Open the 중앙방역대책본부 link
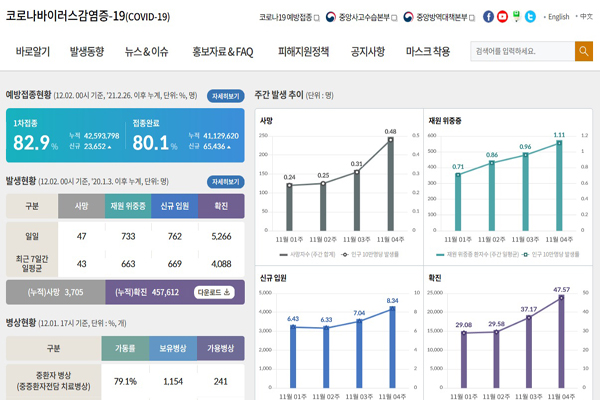Viewport: 600px width, 400px height. tap(442, 17)
